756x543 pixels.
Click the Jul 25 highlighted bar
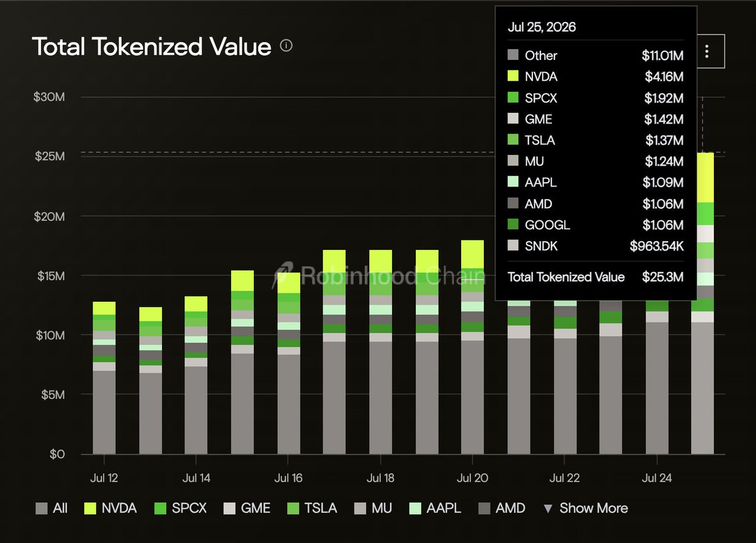coord(702,303)
